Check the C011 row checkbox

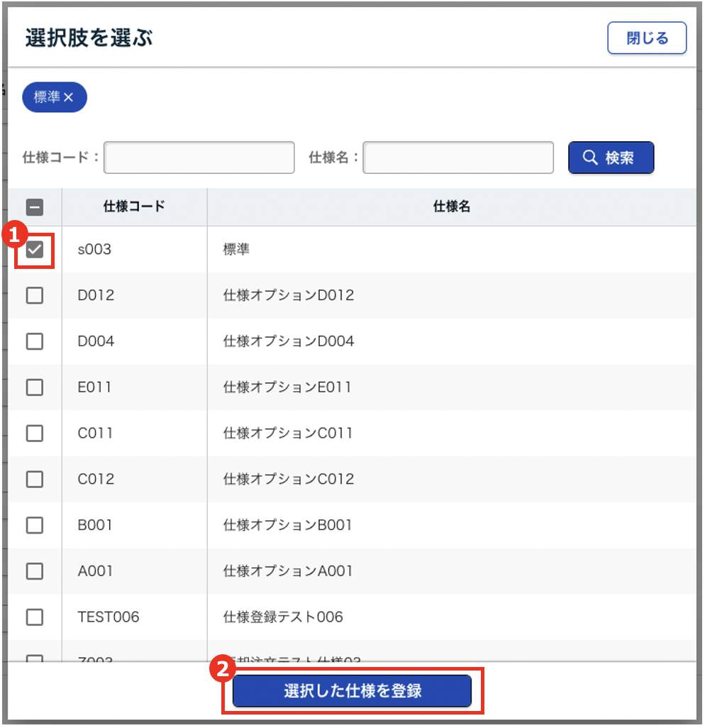[35, 434]
